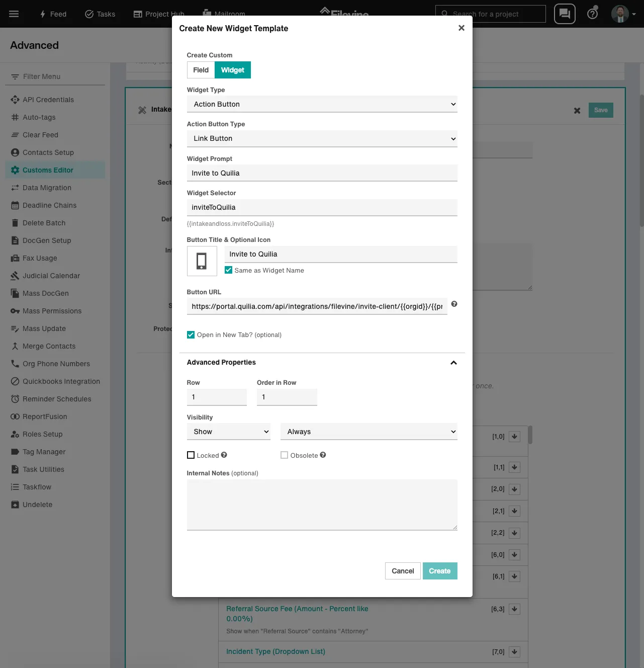This screenshot has height=668, width=644.
Task: Open the user profile avatar menu
Action: click(x=623, y=14)
